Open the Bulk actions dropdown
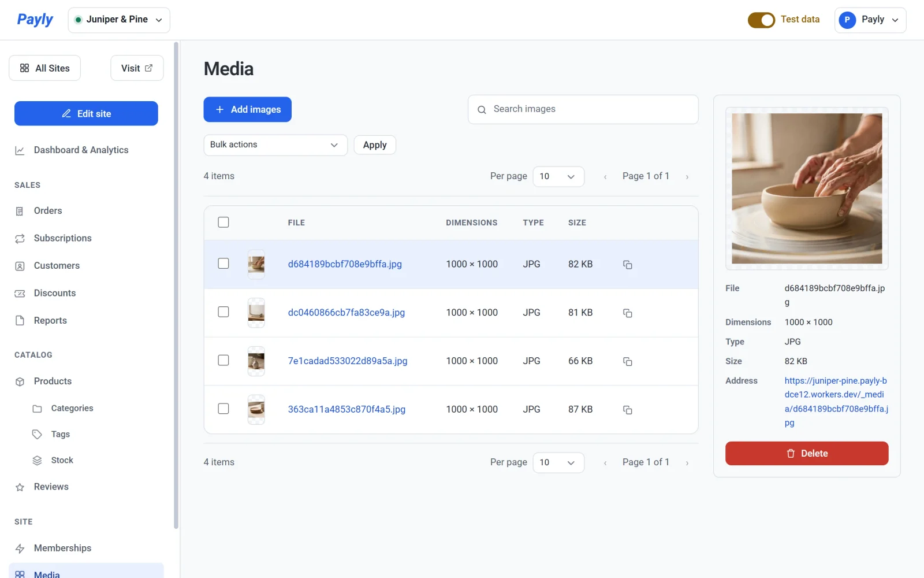The image size is (924, 578). coord(275,145)
